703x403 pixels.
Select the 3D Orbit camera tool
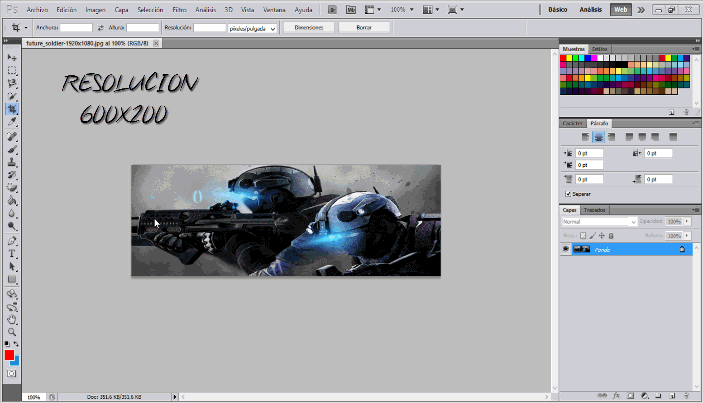coord(12,307)
